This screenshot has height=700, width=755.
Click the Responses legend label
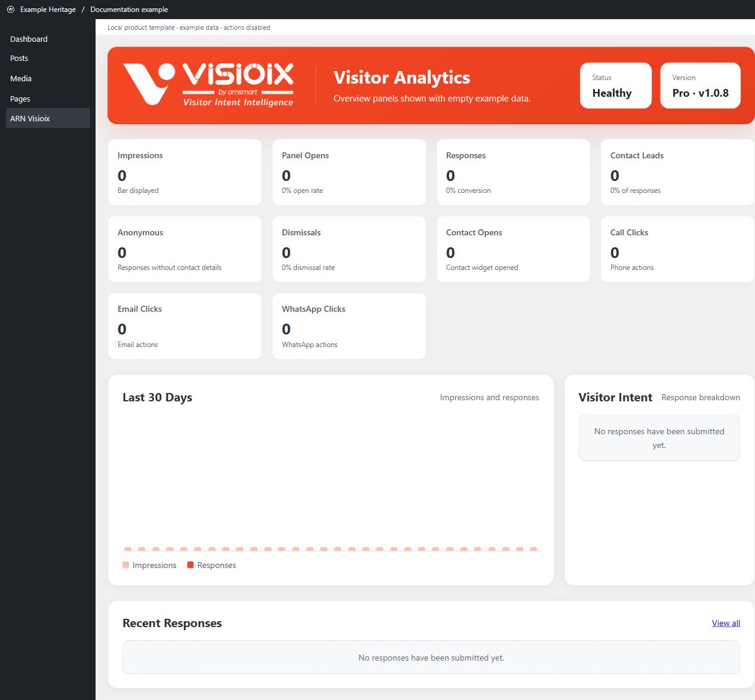pos(217,565)
